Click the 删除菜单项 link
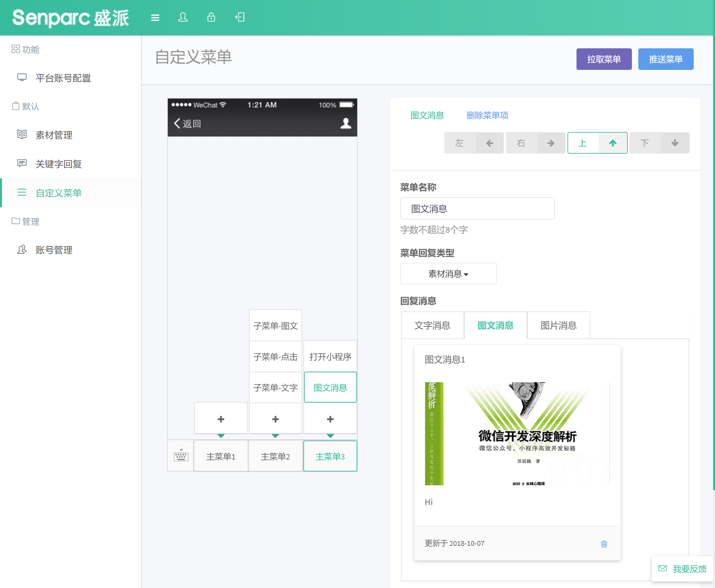715x588 pixels. pyautogui.click(x=487, y=116)
